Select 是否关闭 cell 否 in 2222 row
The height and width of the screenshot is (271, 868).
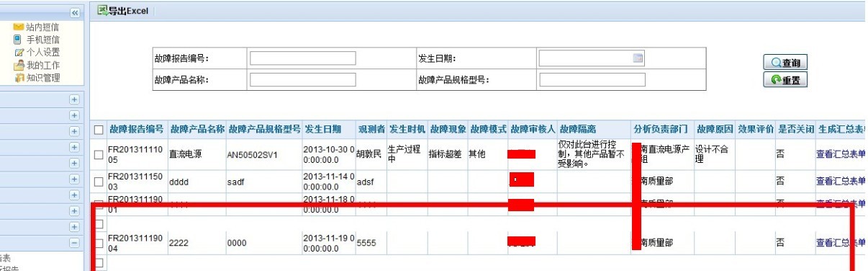780,244
